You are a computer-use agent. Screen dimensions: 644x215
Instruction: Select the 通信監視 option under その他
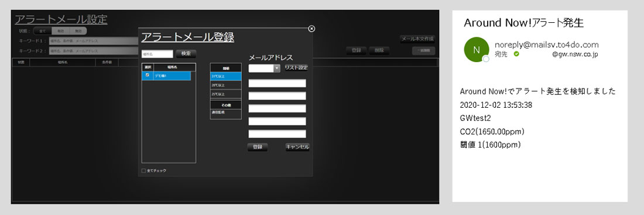[x=225, y=112]
